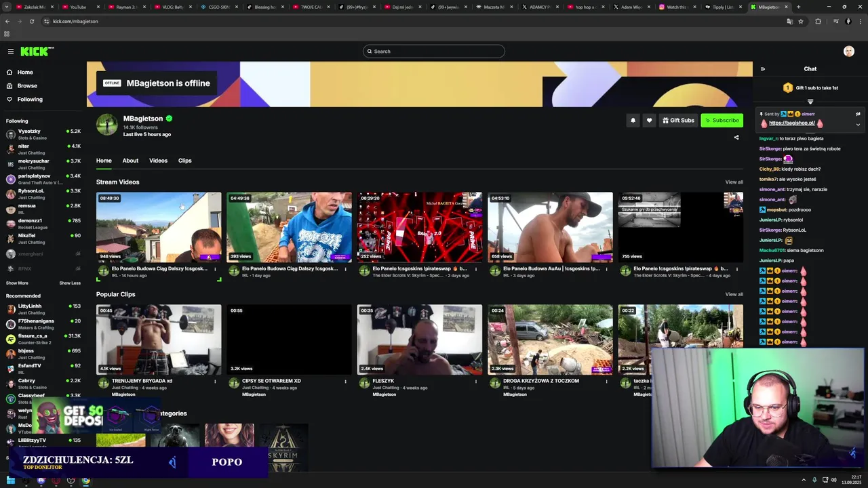Open fissure_cs_a recommended channel
Viewport: 868px width, 488px height.
pyautogui.click(x=43, y=339)
